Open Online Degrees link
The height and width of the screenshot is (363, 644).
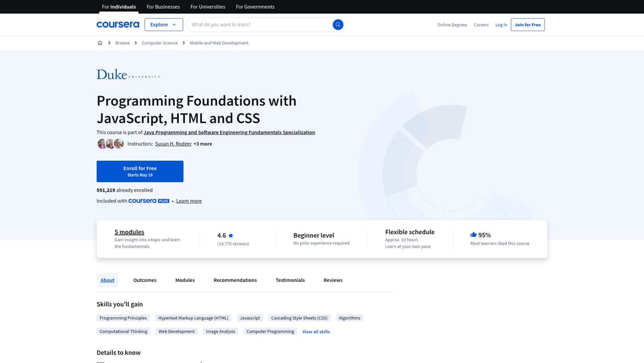[x=452, y=24]
